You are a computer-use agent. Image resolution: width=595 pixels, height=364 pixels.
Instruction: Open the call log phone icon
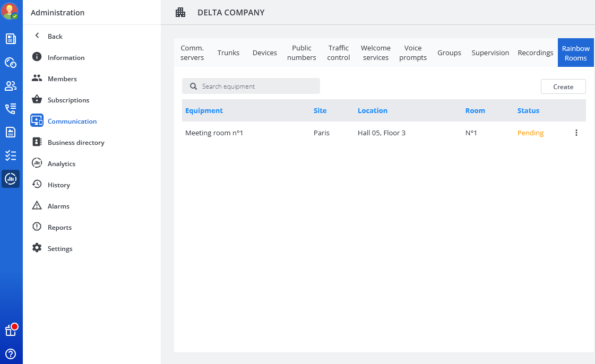coord(11,109)
